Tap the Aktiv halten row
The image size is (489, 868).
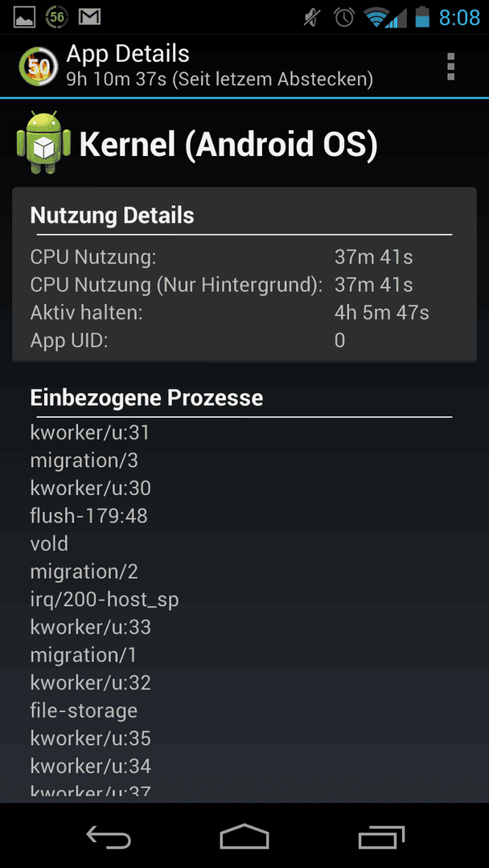point(244,313)
